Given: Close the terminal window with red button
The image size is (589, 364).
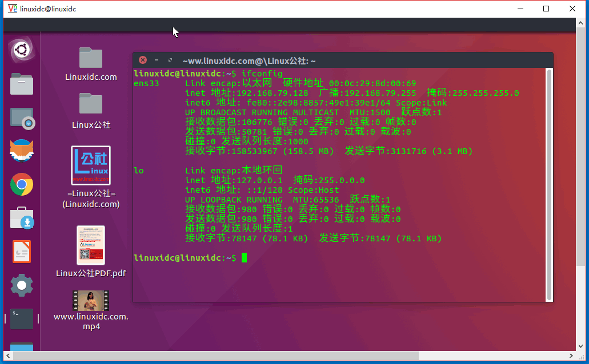Looking at the screenshot, I should point(143,60).
